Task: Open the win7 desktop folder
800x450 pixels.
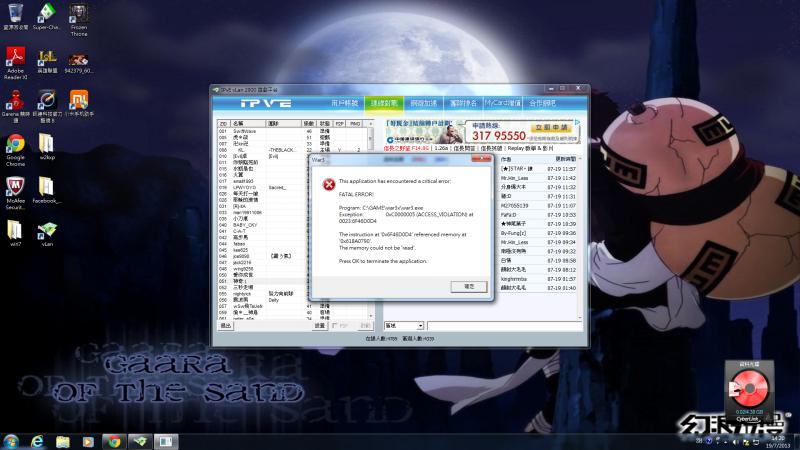Action: pos(15,234)
